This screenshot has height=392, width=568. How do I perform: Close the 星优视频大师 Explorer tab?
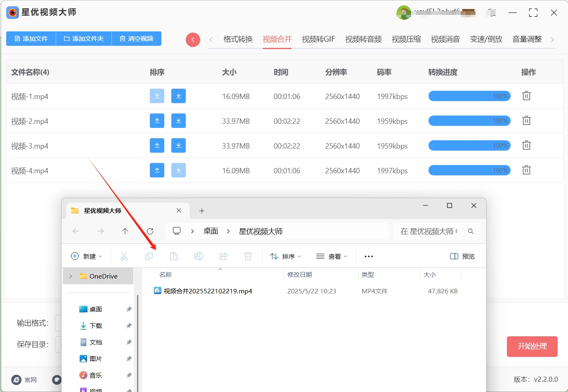(x=179, y=210)
